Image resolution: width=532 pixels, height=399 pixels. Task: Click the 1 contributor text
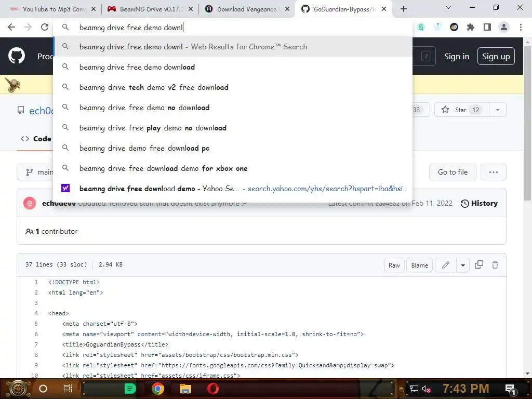[x=51, y=231]
